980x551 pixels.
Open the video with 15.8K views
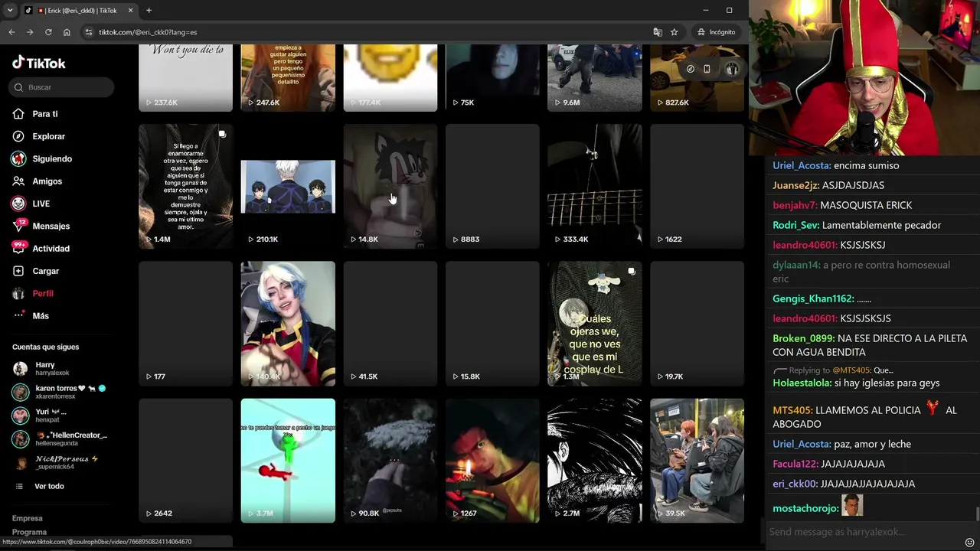click(492, 324)
